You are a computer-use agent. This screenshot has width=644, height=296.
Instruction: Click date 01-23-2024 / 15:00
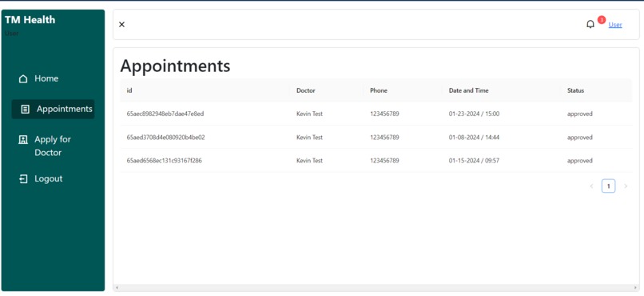(x=474, y=114)
